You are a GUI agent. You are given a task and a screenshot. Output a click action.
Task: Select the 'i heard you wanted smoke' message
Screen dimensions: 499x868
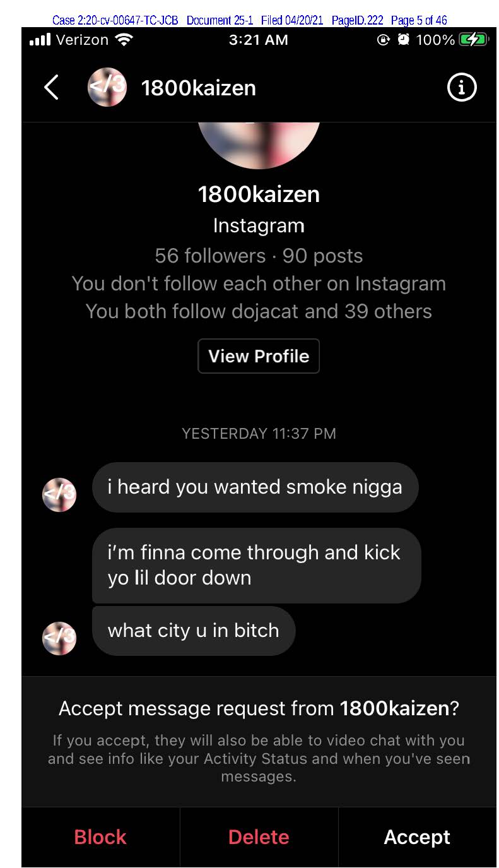coord(255,487)
